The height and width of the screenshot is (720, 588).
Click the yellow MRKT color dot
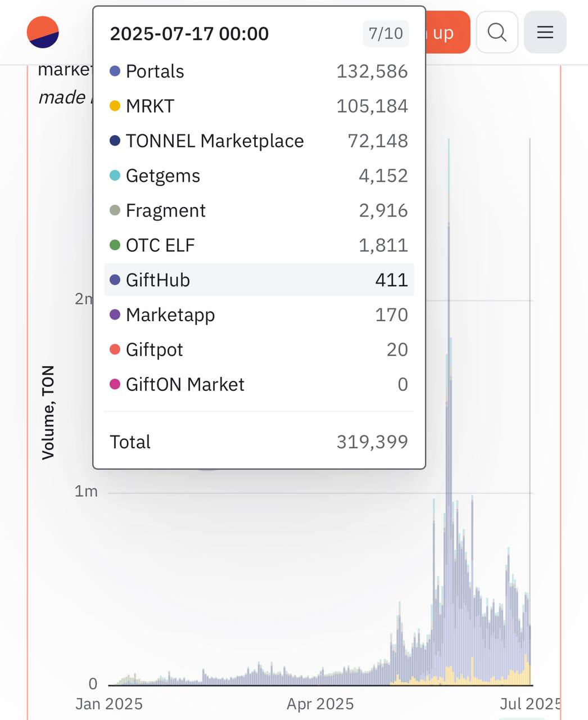(115, 106)
